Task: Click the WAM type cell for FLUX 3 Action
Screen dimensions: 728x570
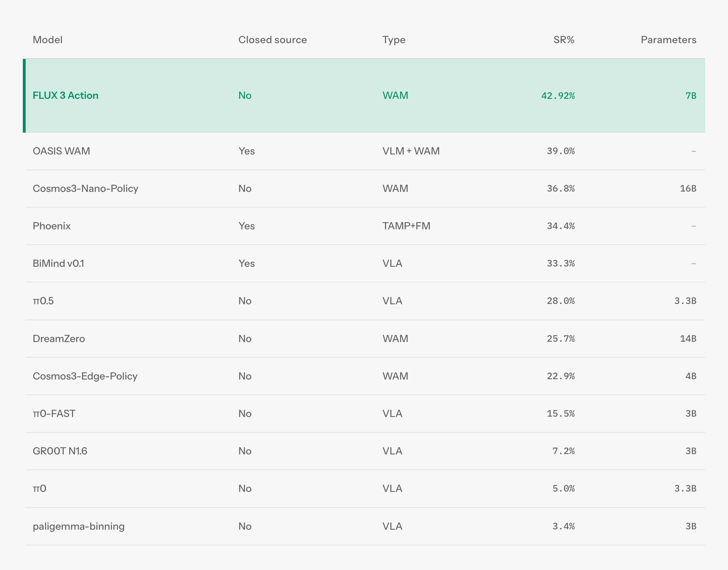Action: tap(395, 96)
